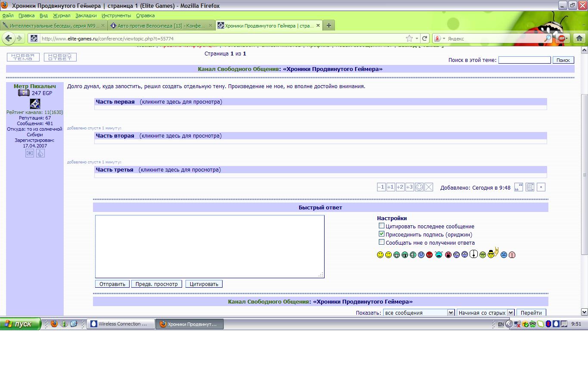Click the Adblock Plus toolbar icon
Screen dimensions: 588x387
(x=561, y=38)
